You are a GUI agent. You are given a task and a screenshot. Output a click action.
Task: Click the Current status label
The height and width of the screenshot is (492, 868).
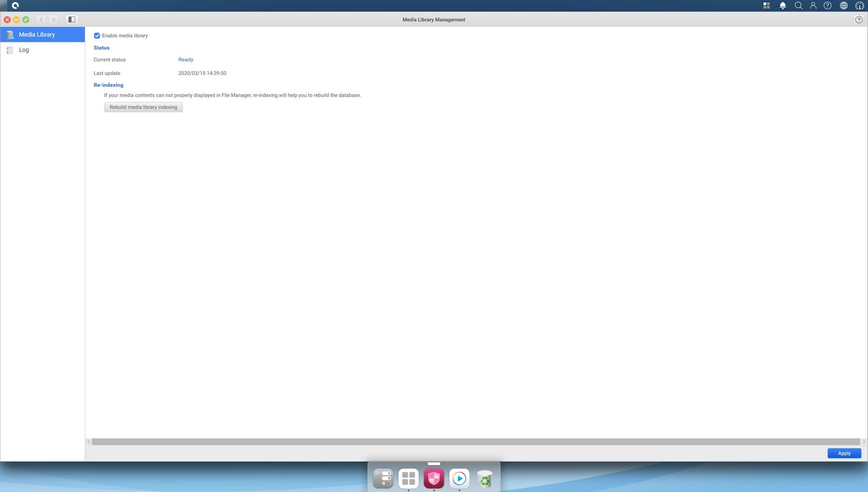coord(110,60)
